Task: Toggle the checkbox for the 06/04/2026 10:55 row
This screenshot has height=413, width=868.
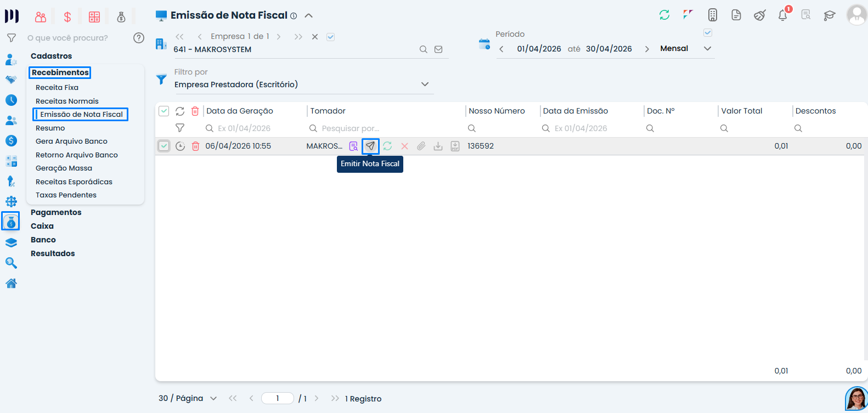Action: pos(164,146)
